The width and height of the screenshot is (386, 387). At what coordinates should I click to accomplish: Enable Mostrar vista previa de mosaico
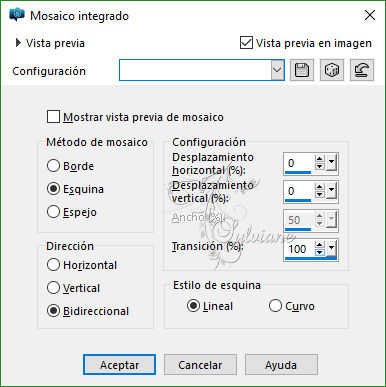53,117
